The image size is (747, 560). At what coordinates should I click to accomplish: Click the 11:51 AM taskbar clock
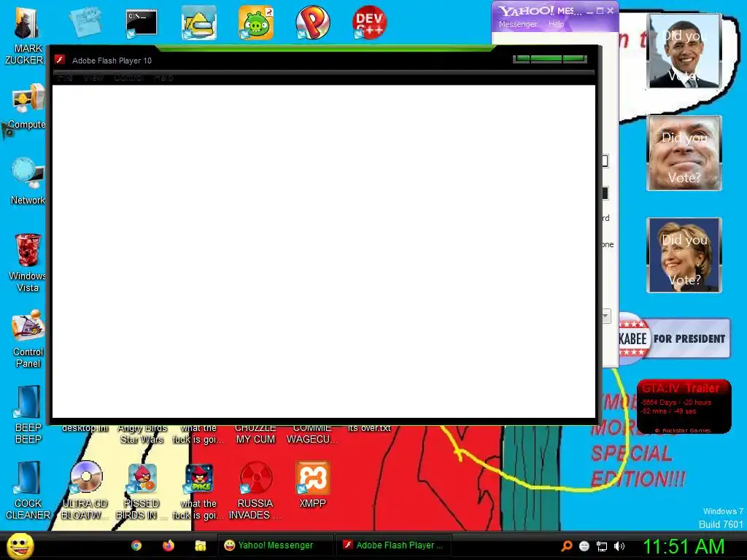[684, 546]
